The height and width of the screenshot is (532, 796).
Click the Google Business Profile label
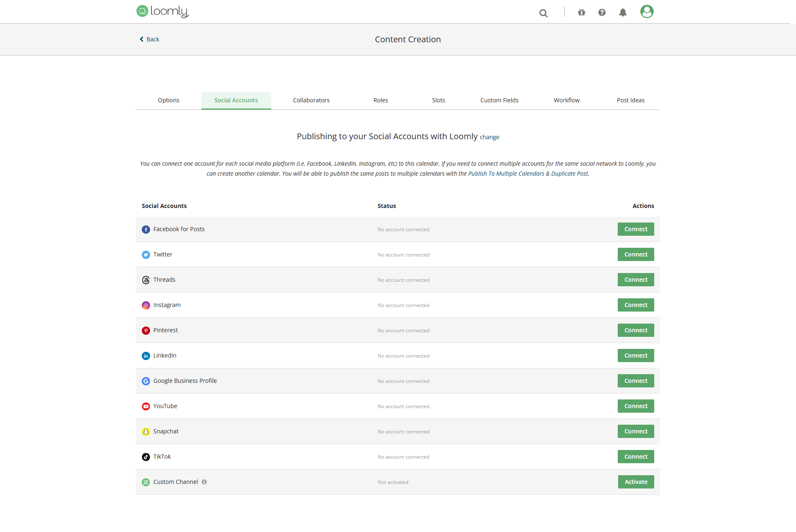[x=185, y=381]
